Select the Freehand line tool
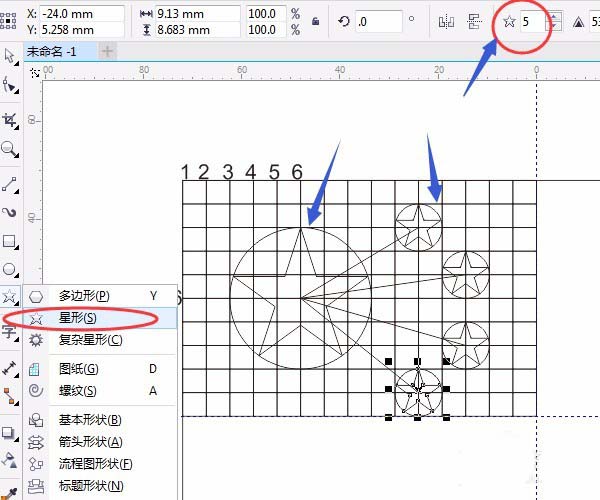 [x=9, y=184]
